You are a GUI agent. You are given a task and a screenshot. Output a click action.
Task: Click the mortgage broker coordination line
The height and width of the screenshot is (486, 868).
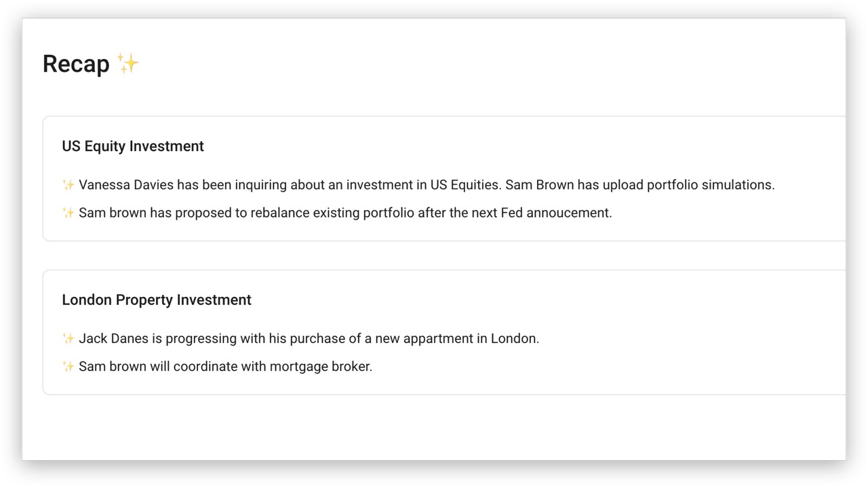(x=217, y=367)
